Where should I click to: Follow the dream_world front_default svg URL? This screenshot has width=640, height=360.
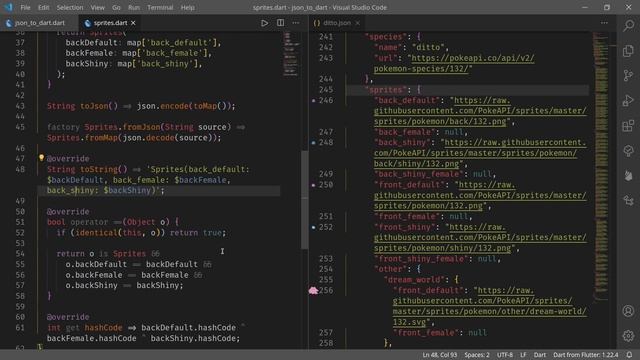pyautogui.click(x=489, y=306)
